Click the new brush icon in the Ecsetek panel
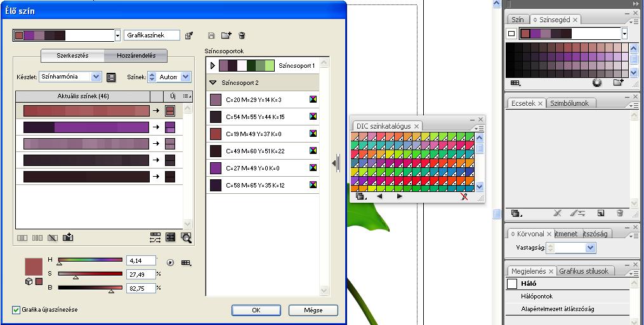The width and height of the screenshot is (644, 325). tap(600, 213)
